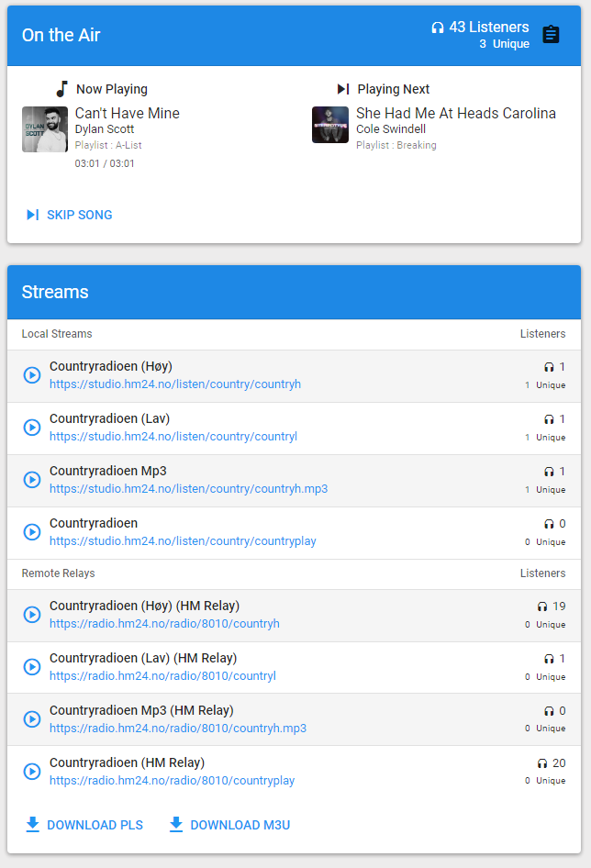Click the download icon before DOWNLOAD M3U
Screen dimensions: 591x868
click(x=175, y=824)
